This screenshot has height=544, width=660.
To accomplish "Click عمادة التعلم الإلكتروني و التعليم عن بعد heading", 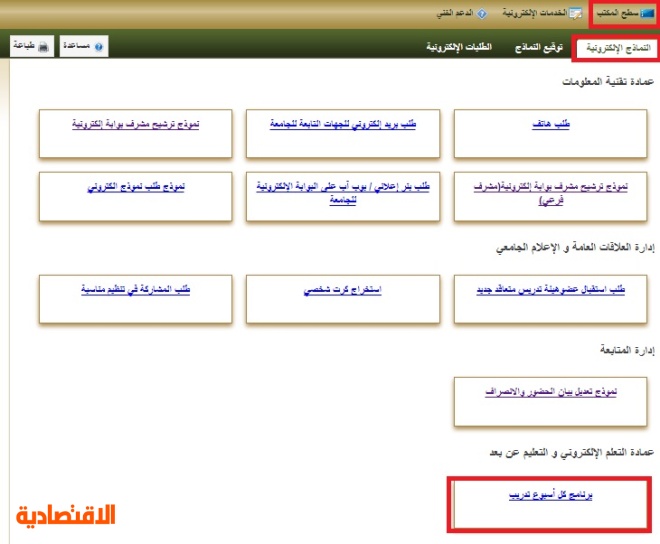I will tap(572, 453).
